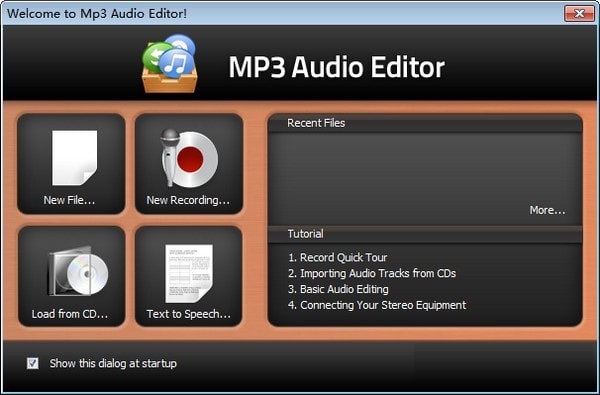Click the CD case Load from CD icon
This screenshot has width=600, height=395.
[x=78, y=272]
